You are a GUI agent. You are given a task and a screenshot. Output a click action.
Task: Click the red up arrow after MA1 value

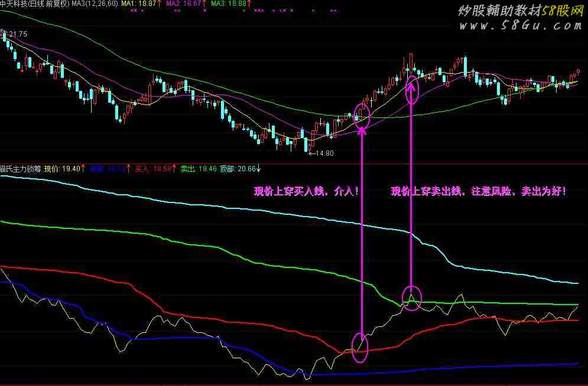coord(160,4)
